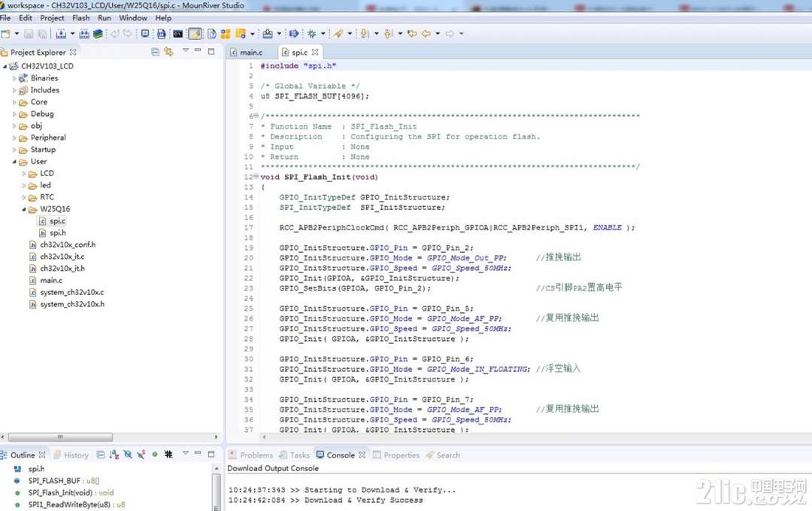Expand the Binaries folder
The width and height of the screenshot is (812, 511).
[14, 78]
